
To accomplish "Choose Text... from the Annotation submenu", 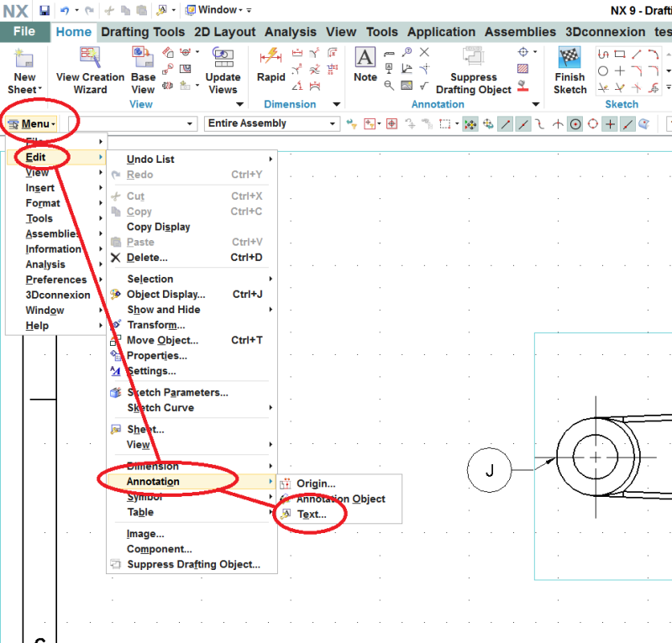I will (x=339, y=515).
